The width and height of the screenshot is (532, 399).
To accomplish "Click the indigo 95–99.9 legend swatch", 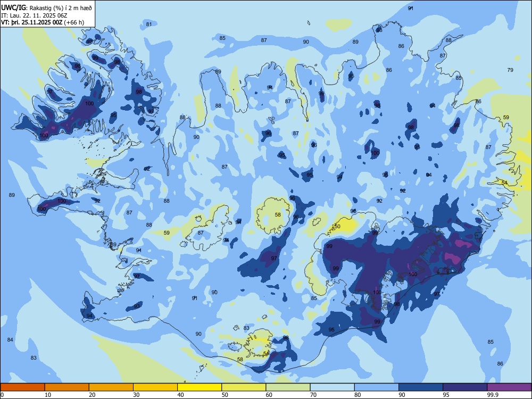I will [465, 387].
